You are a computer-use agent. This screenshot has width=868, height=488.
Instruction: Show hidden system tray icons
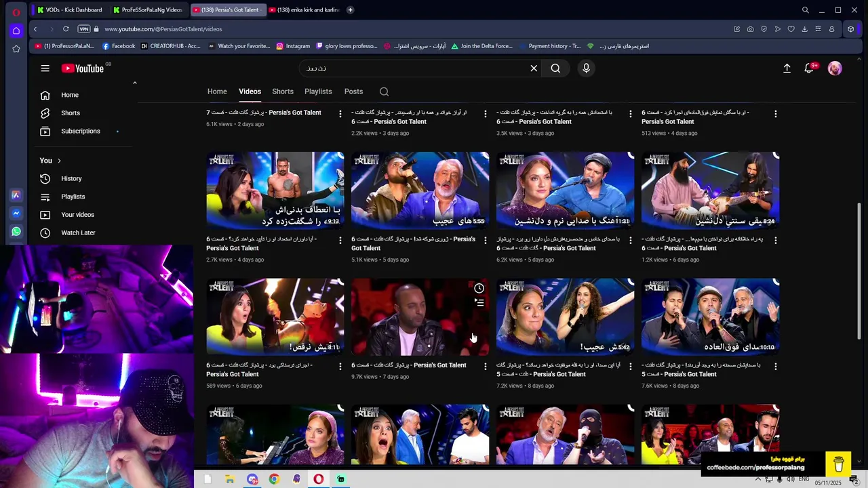[758, 480]
